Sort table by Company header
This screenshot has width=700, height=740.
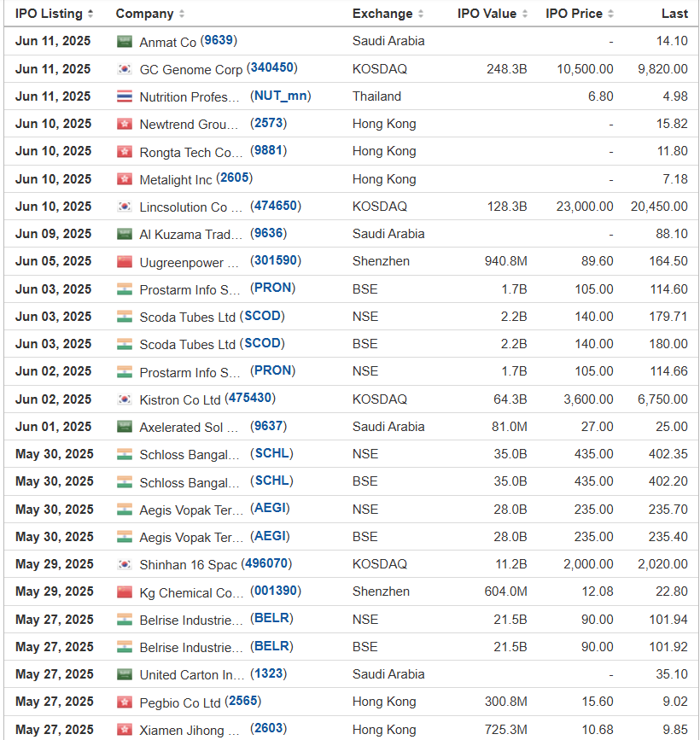click(x=144, y=14)
